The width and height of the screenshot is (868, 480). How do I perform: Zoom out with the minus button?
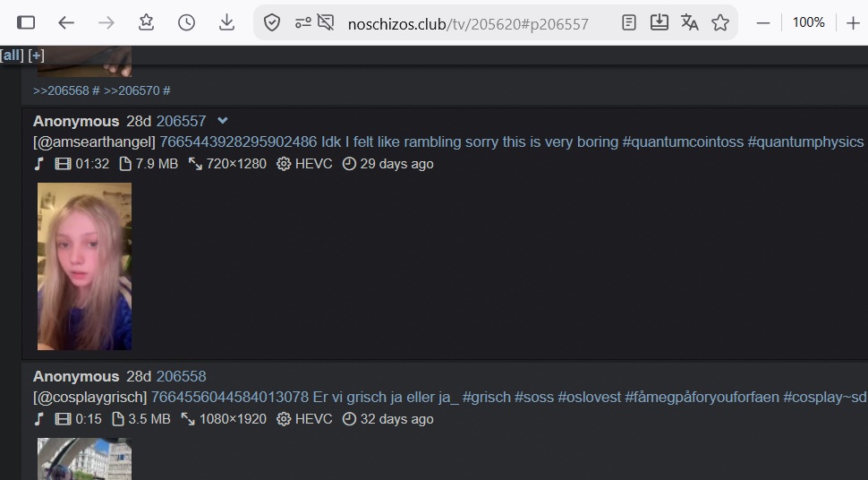tap(763, 23)
